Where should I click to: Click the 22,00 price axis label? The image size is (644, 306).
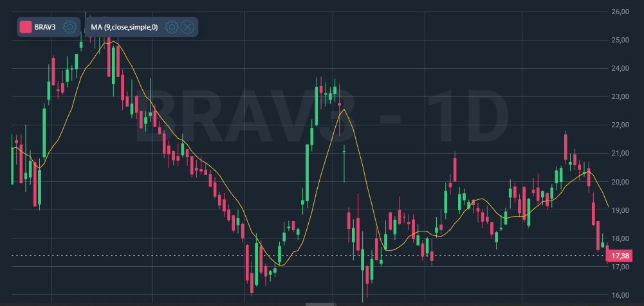[x=621, y=125]
